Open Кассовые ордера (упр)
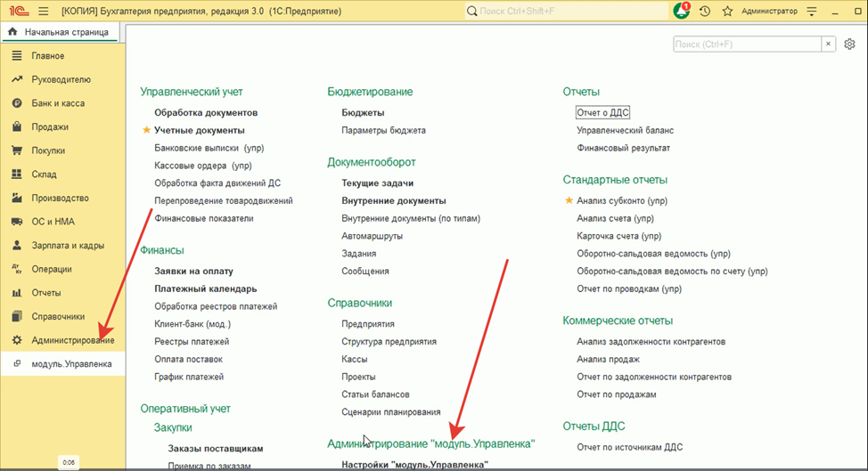This screenshot has width=868, height=471. tap(203, 166)
